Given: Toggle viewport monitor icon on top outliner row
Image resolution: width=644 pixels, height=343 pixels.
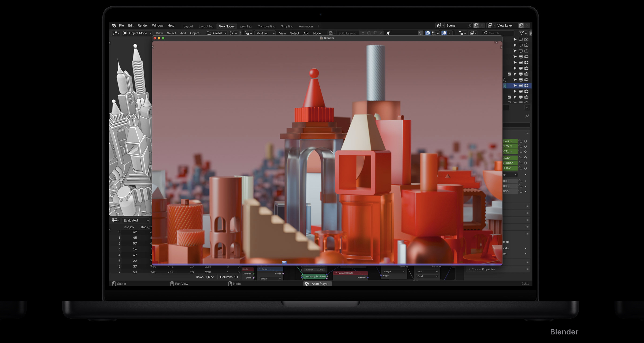Looking at the screenshot, I should (520, 39).
